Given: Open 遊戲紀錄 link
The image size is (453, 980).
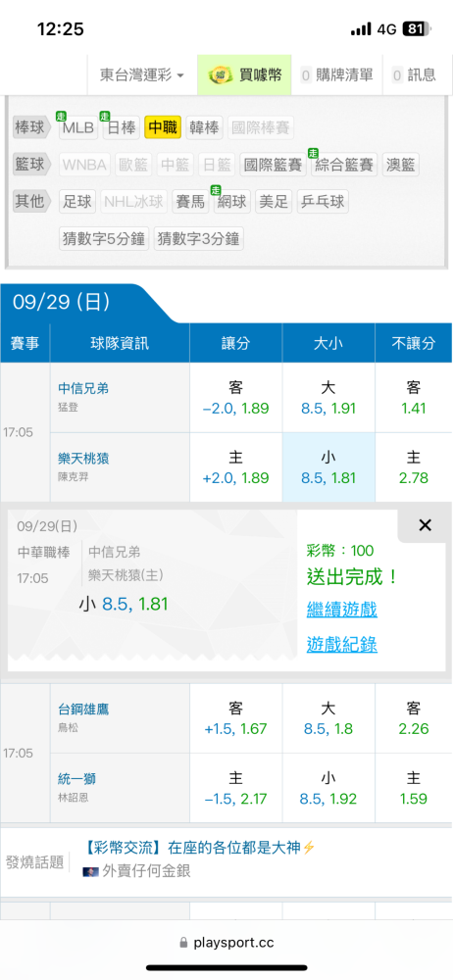Looking at the screenshot, I should (341, 645).
